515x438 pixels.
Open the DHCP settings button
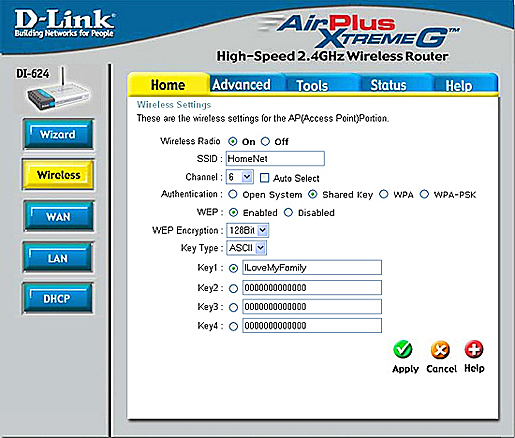(57, 298)
